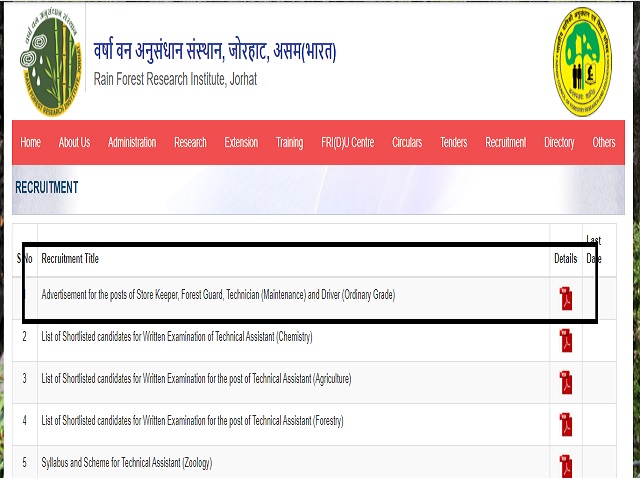640x480 pixels.
Task: Go to the Home menu item
Action: point(31,143)
